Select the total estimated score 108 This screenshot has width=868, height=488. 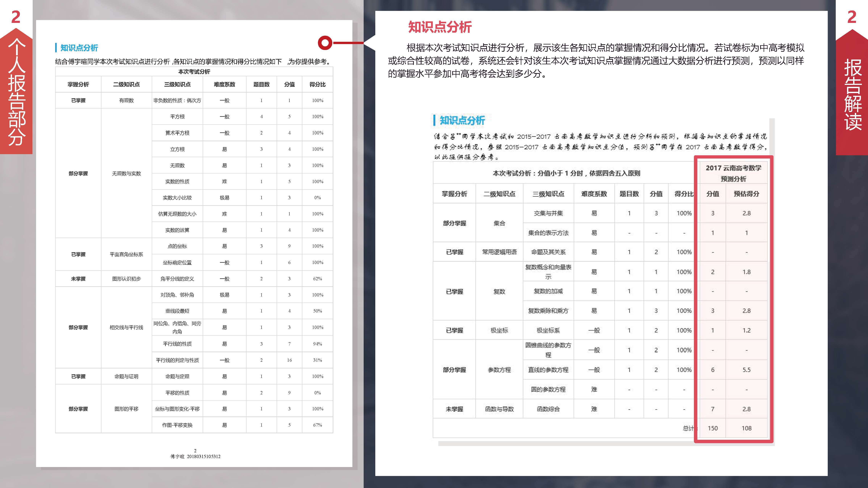[x=746, y=428]
